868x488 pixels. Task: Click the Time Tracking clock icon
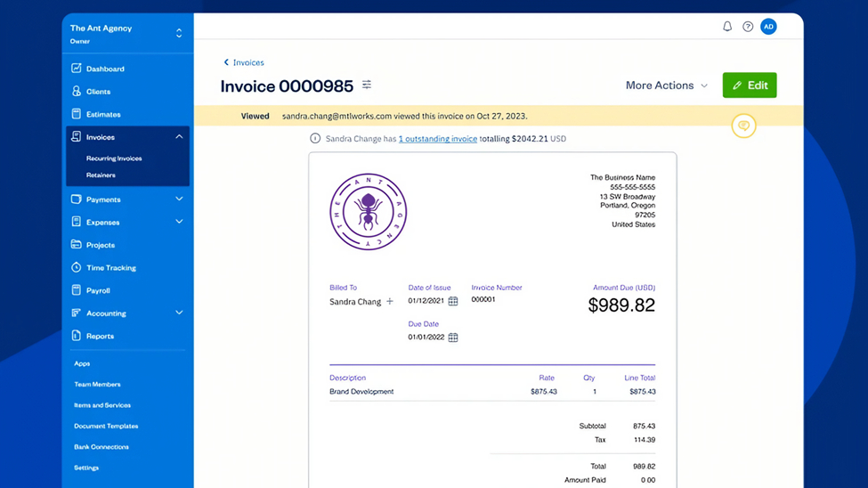[x=77, y=267]
